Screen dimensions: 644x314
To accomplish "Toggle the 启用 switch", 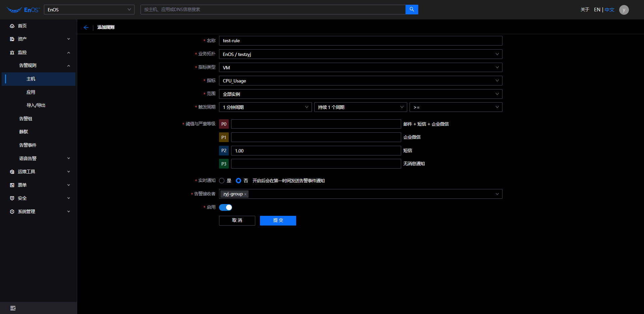I will (x=225, y=207).
